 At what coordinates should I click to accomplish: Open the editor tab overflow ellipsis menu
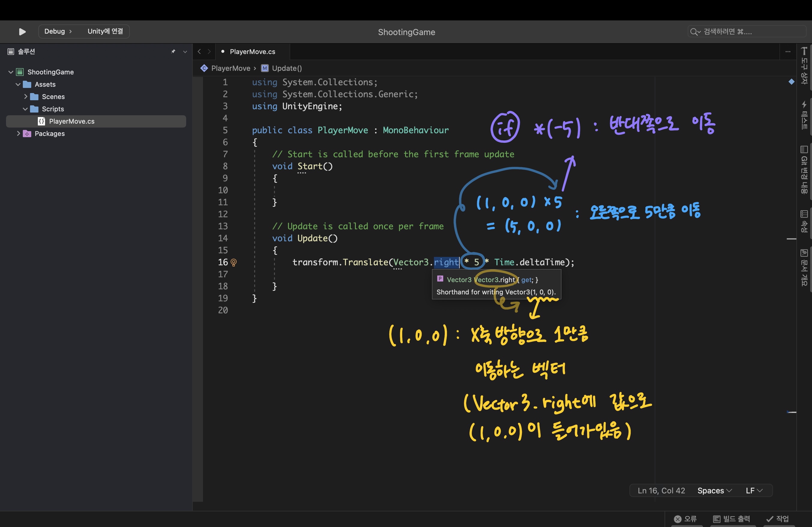tap(788, 52)
